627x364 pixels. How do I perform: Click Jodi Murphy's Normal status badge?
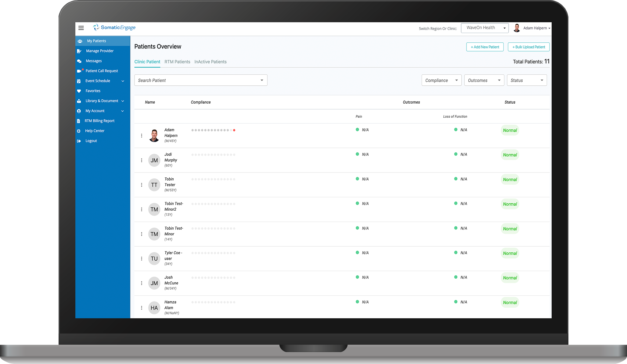[x=510, y=155]
